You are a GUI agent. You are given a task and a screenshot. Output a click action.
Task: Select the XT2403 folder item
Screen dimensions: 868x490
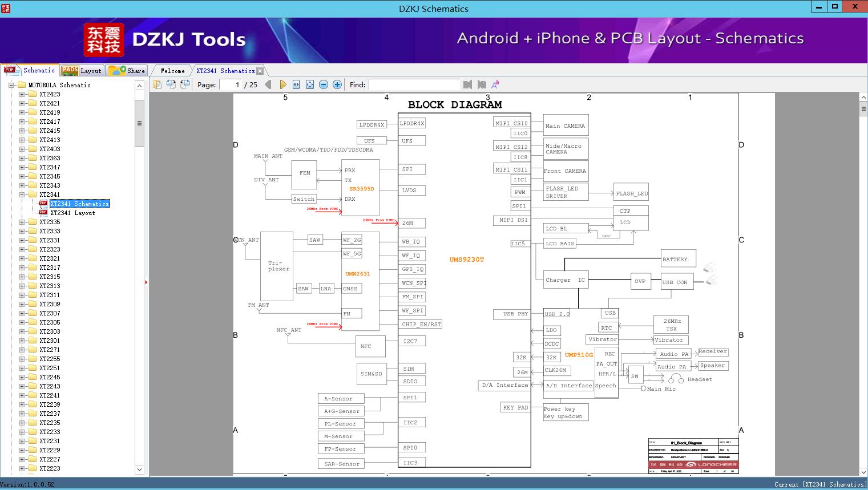click(x=50, y=149)
